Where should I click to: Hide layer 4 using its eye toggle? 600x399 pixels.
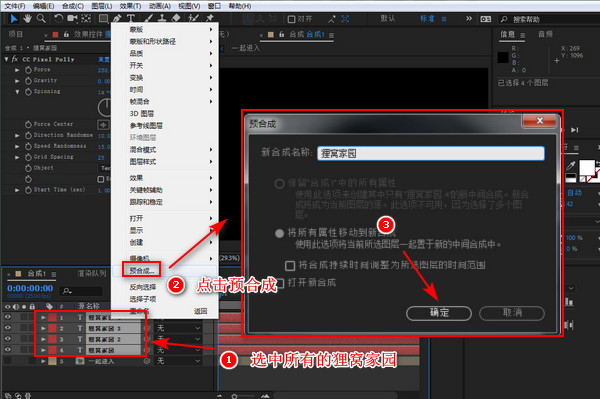[x=8, y=350]
